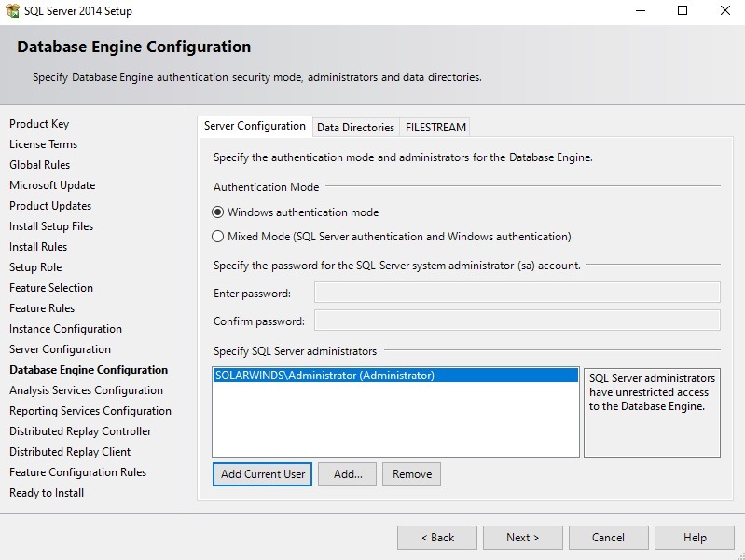This screenshot has height=560, width=745.
Task: Click the Feature Selection step
Action: (51, 287)
